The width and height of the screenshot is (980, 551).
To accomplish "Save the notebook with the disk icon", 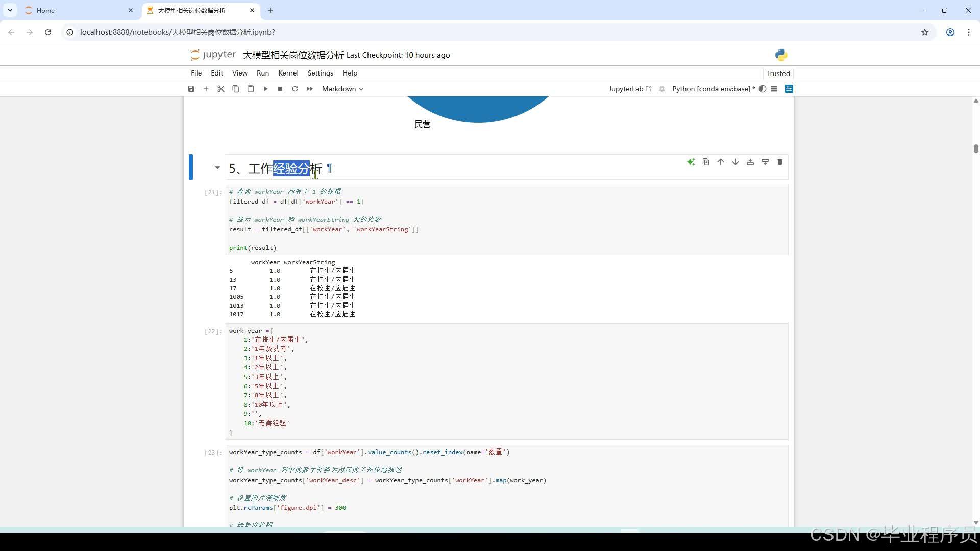I will pos(191,89).
